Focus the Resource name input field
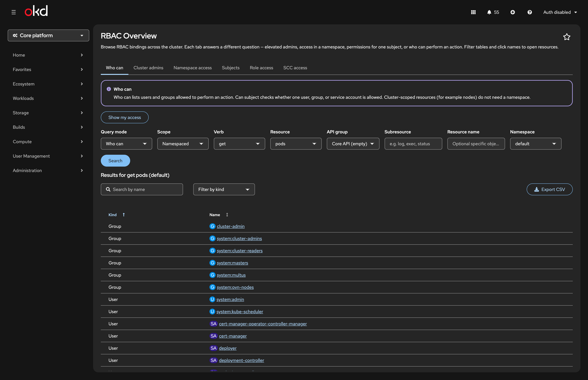The width and height of the screenshot is (588, 380). (476, 144)
